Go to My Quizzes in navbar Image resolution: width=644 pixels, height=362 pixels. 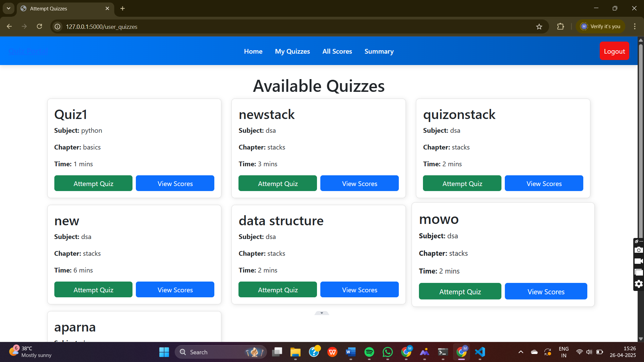[292, 51]
